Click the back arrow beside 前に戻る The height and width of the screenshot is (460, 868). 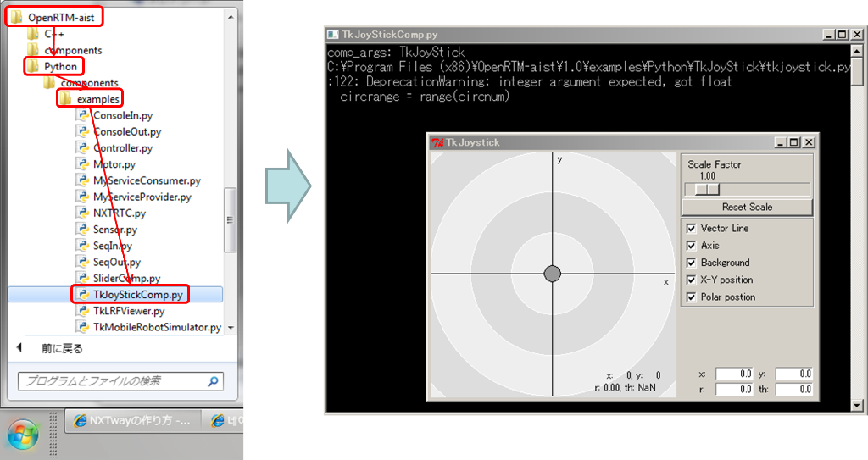(19, 348)
